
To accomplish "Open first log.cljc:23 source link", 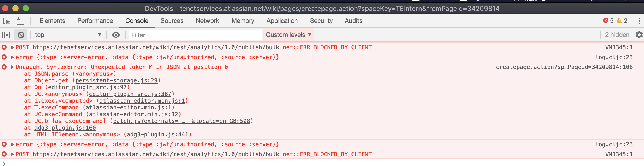I will click(x=614, y=57).
